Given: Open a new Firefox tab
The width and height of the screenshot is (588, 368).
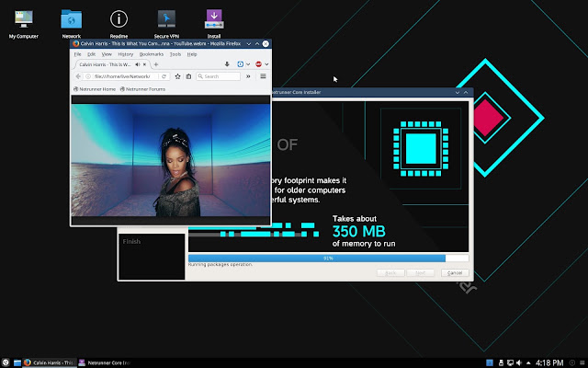Looking at the screenshot, I should [156, 64].
